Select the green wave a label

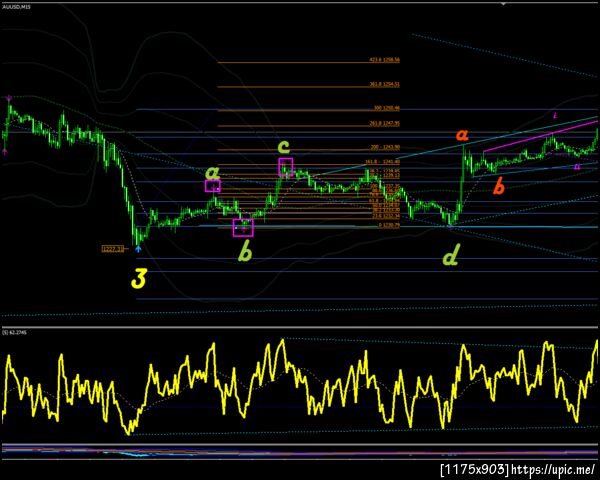[x=212, y=173]
